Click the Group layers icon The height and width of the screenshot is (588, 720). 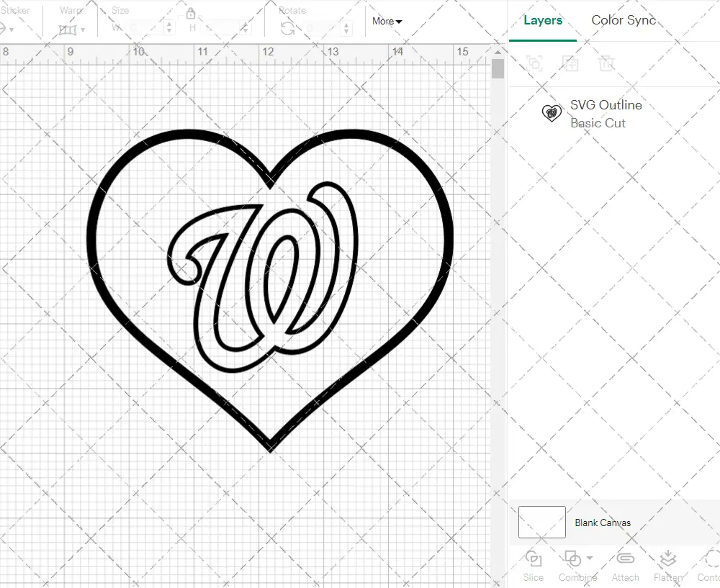[x=534, y=63]
